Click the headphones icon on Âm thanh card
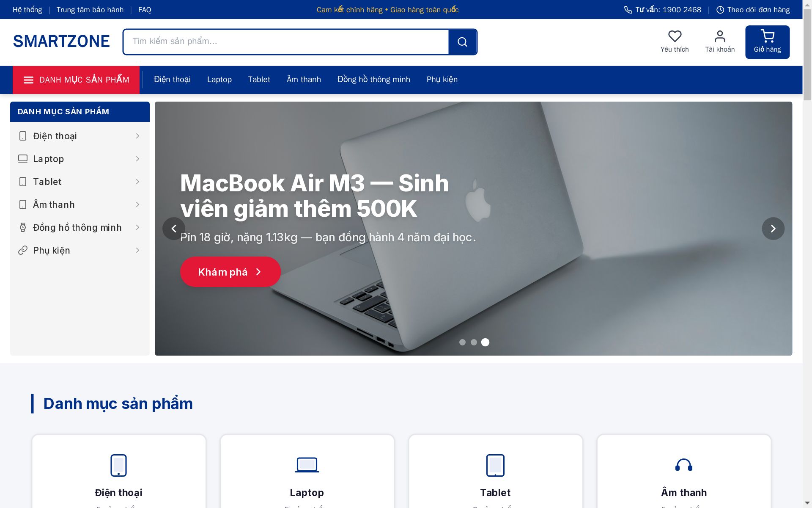The height and width of the screenshot is (508, 812). [x=684, y=465]
